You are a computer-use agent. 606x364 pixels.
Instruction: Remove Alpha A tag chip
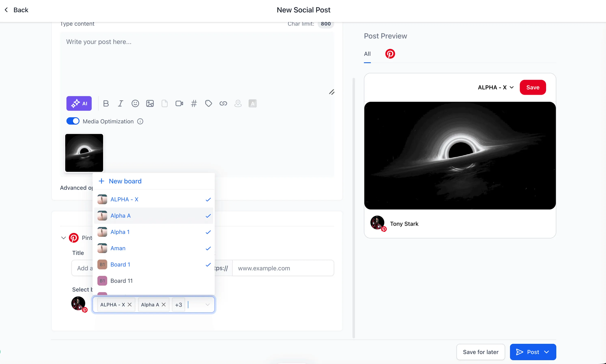164,305
